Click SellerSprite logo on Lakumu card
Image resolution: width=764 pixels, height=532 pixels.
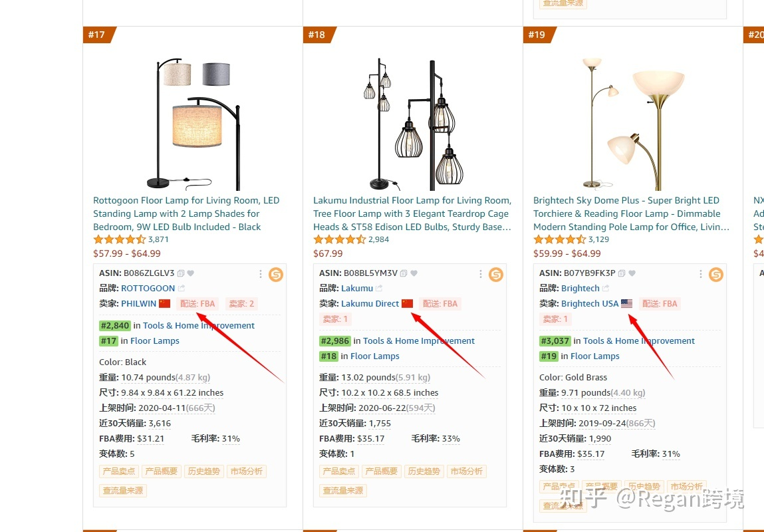coord(495,273)
